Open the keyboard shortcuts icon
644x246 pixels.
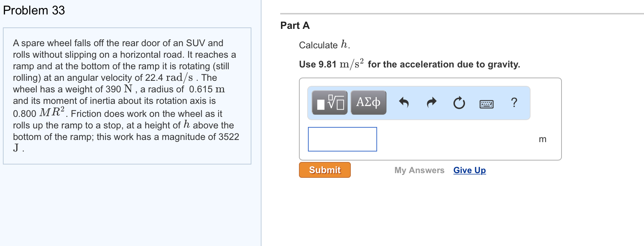pyautogui.click(x=487, y=104)
